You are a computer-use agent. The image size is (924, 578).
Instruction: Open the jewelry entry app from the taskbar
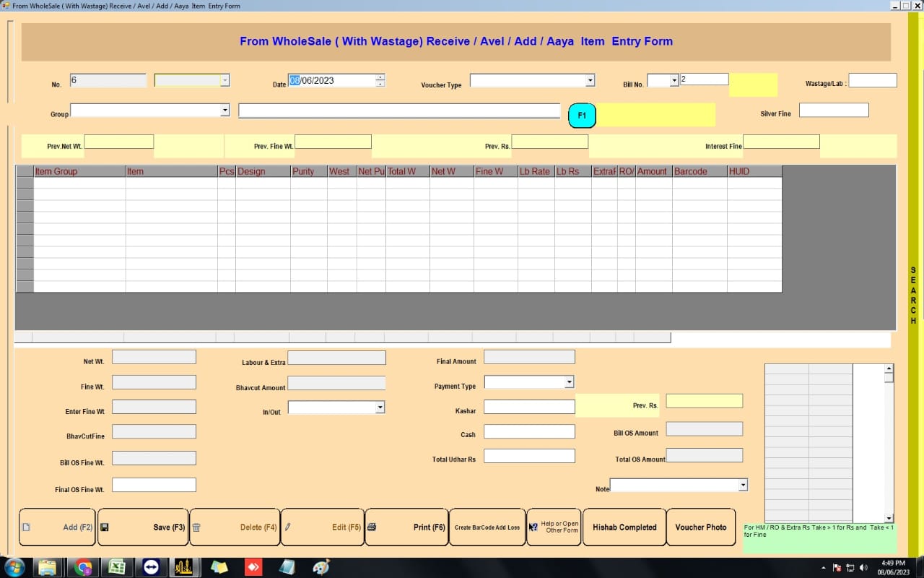pos(183,568)
